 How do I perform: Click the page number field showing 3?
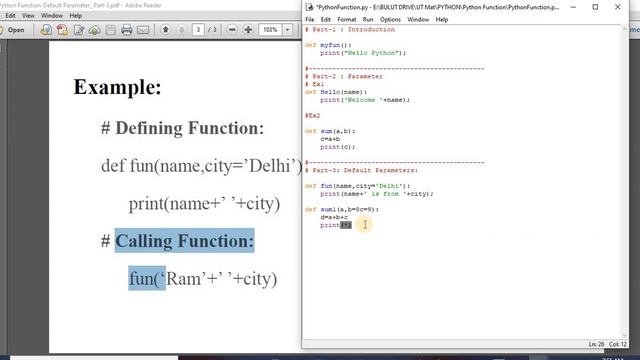(x=198, y=30)
